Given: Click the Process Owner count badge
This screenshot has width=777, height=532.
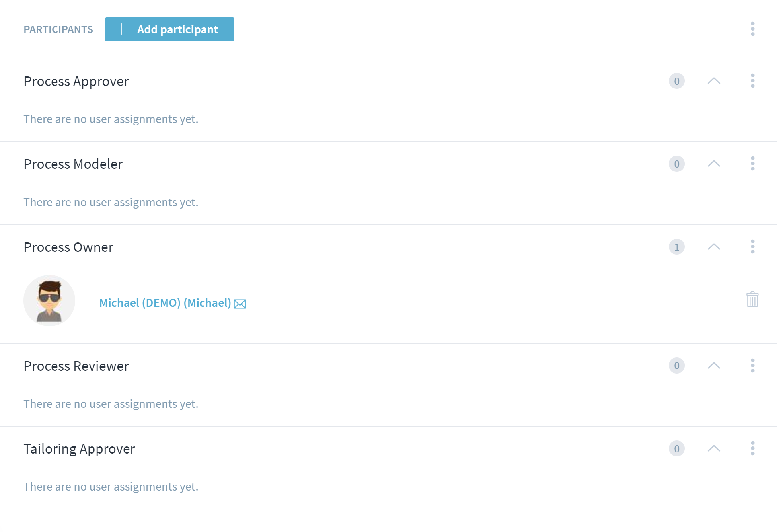Looking at the screenshot, I should click(676, 247).
